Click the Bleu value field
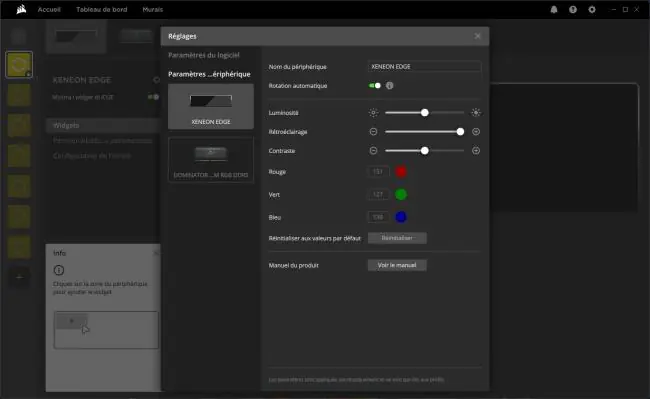This screenshot has width=650, height=399. [x=378, y=217]
